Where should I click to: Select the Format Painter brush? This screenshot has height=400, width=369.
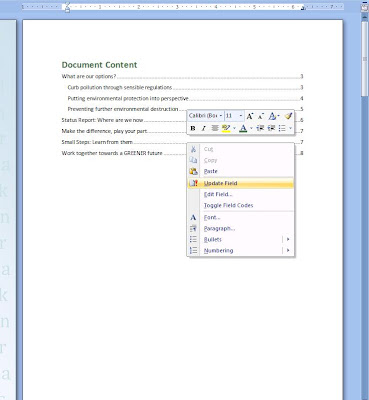click(288, 116)
